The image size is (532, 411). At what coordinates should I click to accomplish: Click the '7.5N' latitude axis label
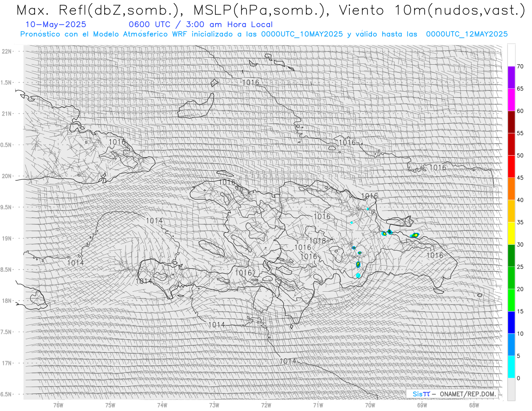tap(7, 332)
